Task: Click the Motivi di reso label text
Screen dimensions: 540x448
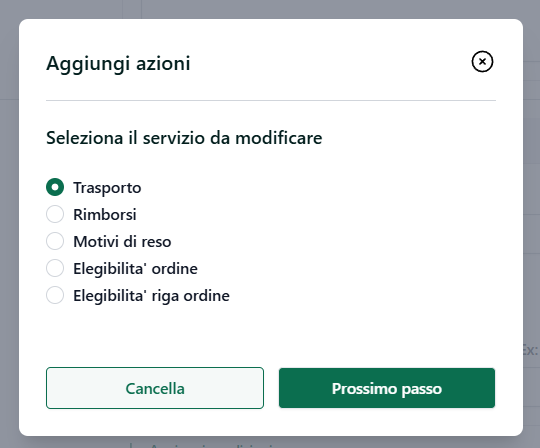Action: pyautogui.click(x=122, y=241)
